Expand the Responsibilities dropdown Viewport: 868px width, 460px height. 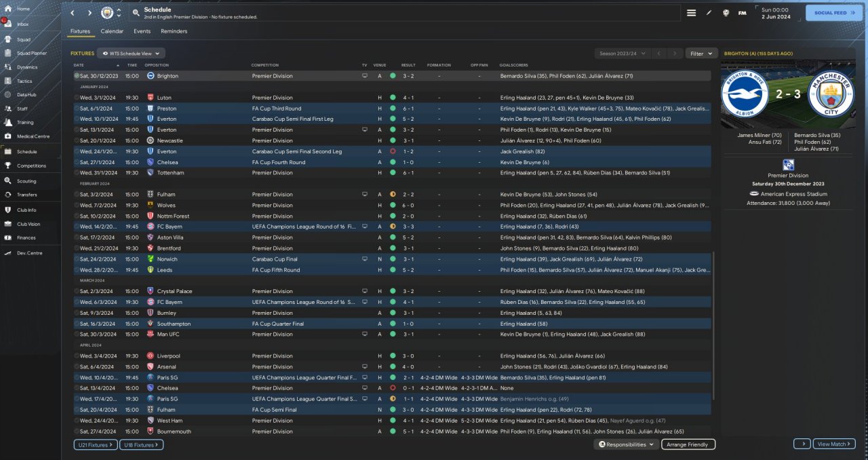[x=627, y=444]
